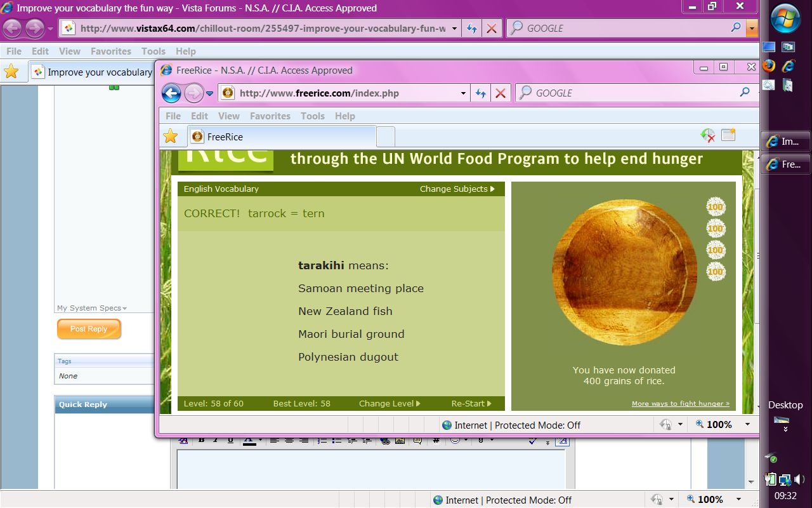This screenshot has width=812, height=508.
Task: Switch to Fre... taskbar window button
Action: click(785, 164)
